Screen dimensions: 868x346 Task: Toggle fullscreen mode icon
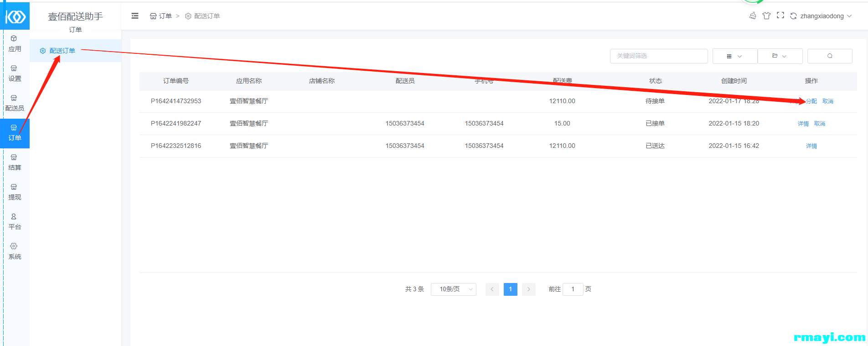coord(780,16)
